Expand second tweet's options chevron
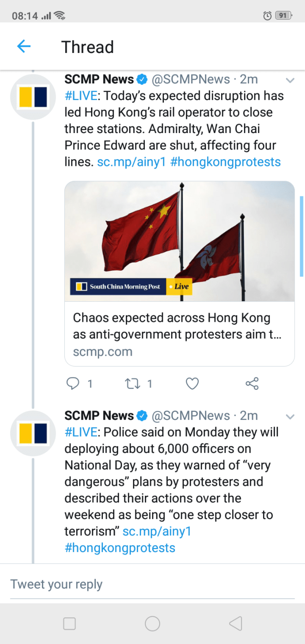 289,417
